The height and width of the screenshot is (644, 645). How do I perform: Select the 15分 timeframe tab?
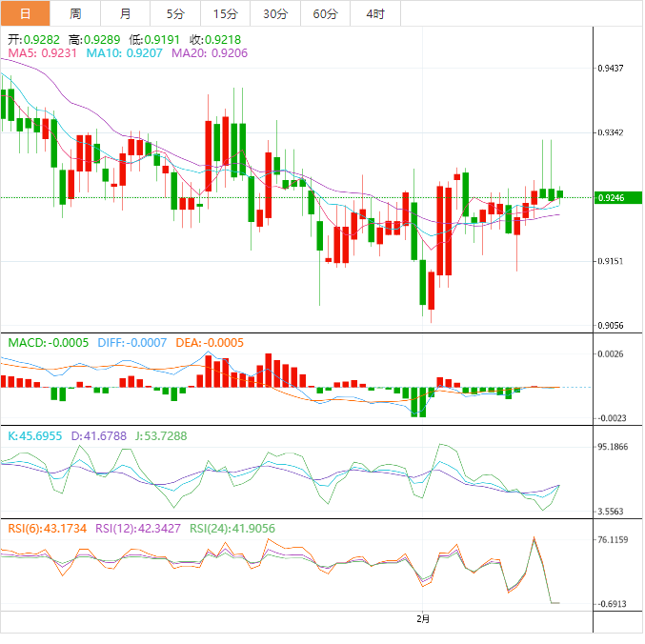pyautogui.click(x=225, y=13)
